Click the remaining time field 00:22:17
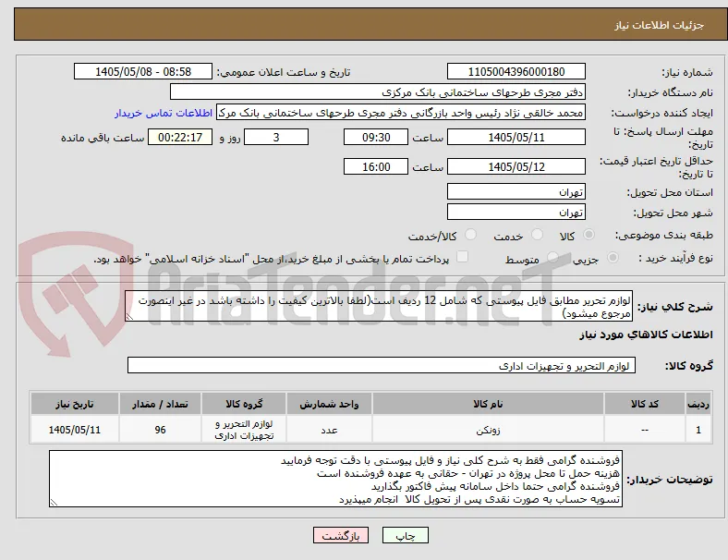Screen dimensions: 728x560 (x=180, y=137)
